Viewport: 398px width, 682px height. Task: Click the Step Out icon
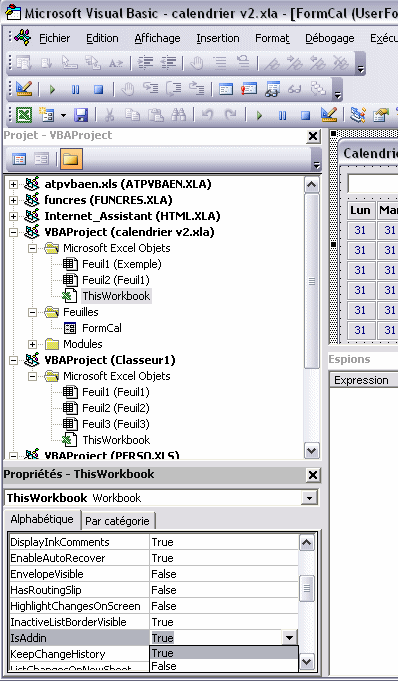(197, 89)
